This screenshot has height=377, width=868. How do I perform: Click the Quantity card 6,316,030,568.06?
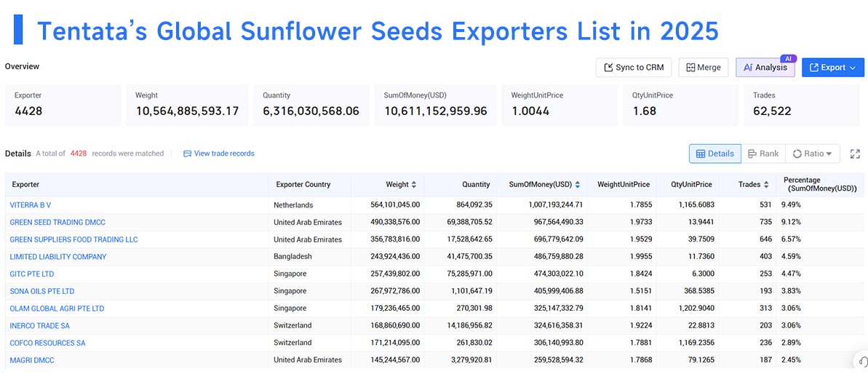click(x=311, y=105)
